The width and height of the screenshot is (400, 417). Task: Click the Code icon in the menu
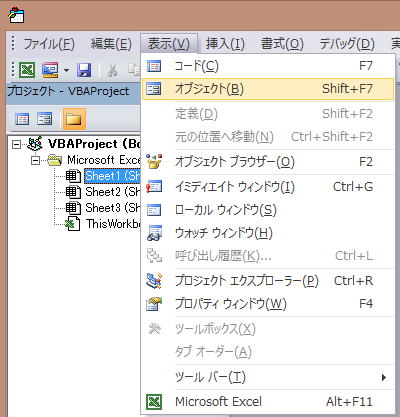tap(154, 66)
